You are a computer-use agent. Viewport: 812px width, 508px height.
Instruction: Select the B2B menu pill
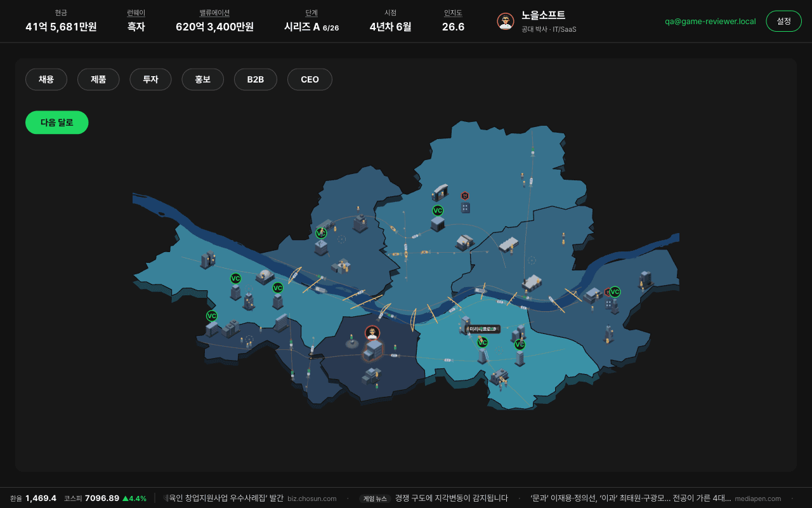(256, 79)
